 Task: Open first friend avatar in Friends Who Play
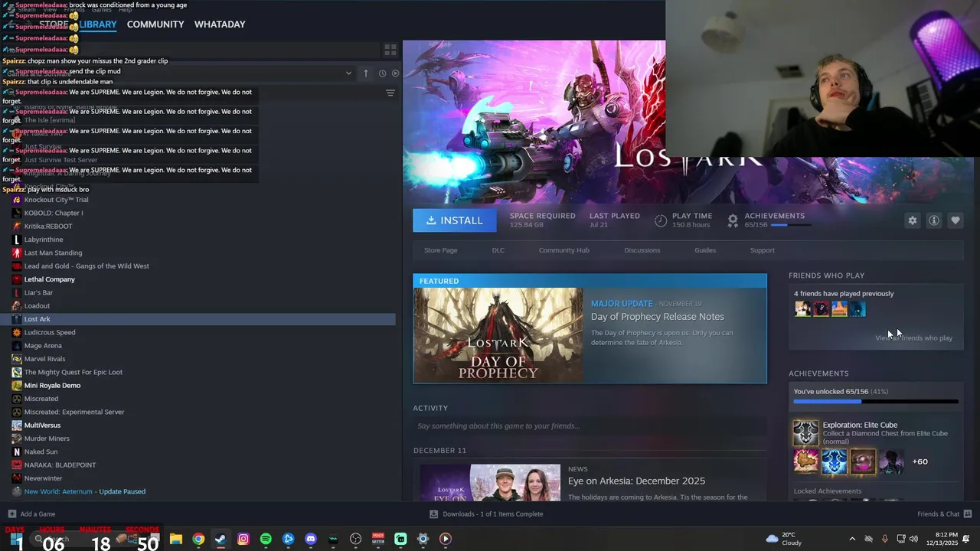803,308
